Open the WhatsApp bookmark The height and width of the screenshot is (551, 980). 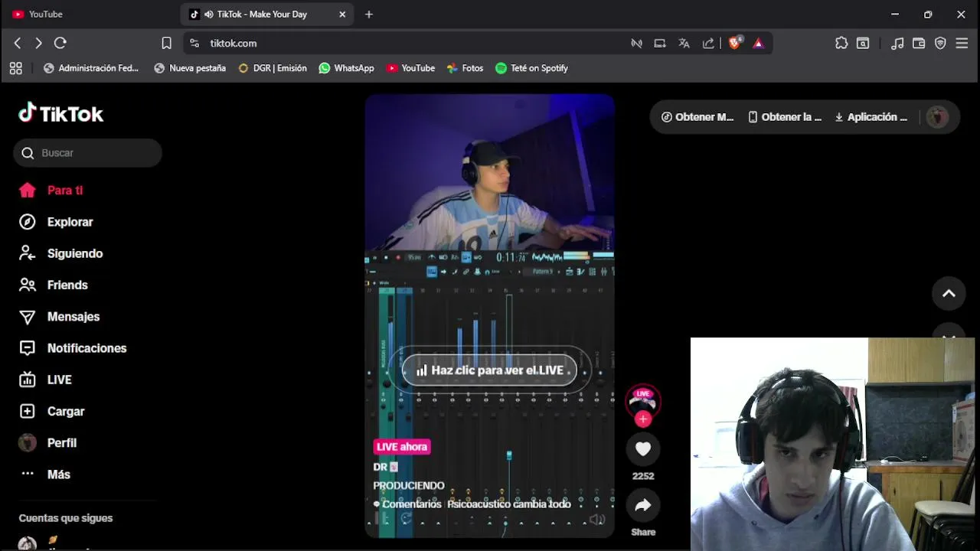click(x=346, y=68)
